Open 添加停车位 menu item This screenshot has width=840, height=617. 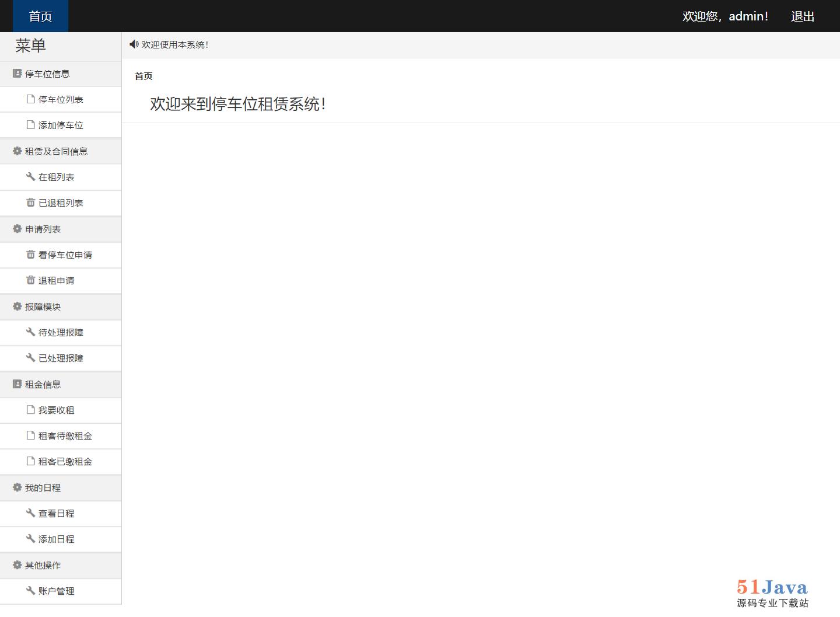pos(61,126)
